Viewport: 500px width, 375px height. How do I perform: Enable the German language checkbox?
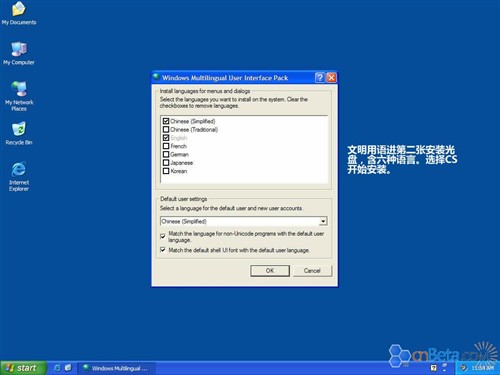tap(166, 154)
